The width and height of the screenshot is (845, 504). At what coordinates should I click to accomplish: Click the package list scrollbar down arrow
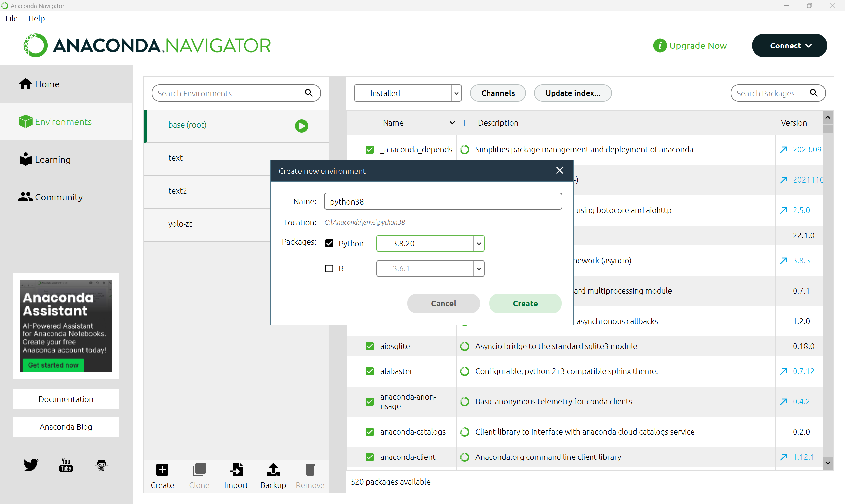tap(828, 463)
